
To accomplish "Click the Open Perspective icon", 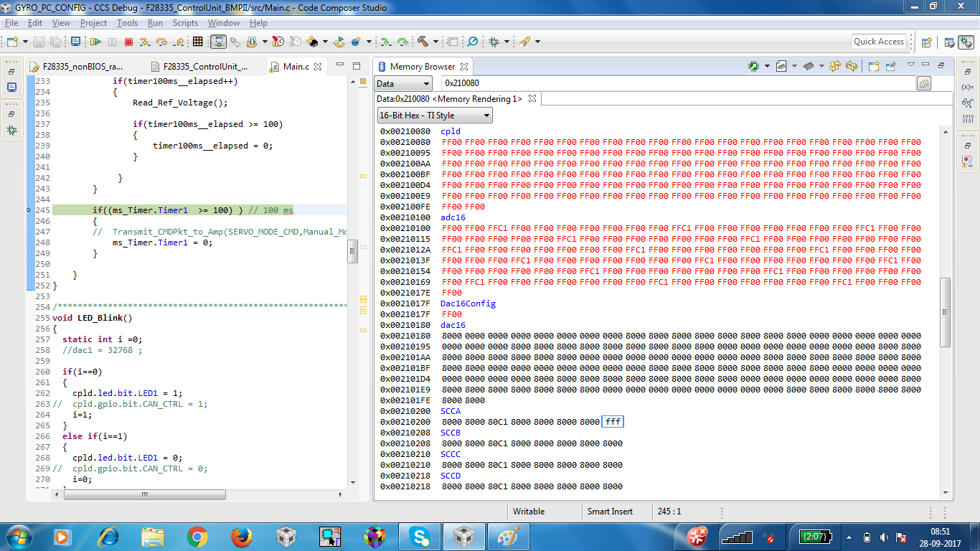I will (x=926, y=42).
